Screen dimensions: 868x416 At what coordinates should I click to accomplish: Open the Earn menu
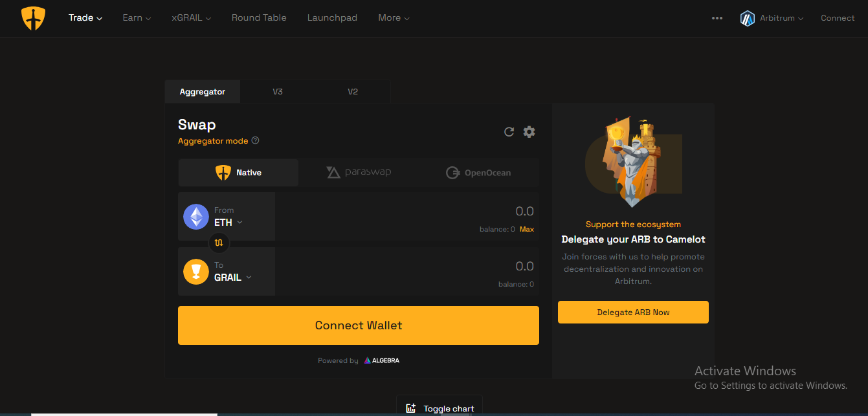point(137,18)
